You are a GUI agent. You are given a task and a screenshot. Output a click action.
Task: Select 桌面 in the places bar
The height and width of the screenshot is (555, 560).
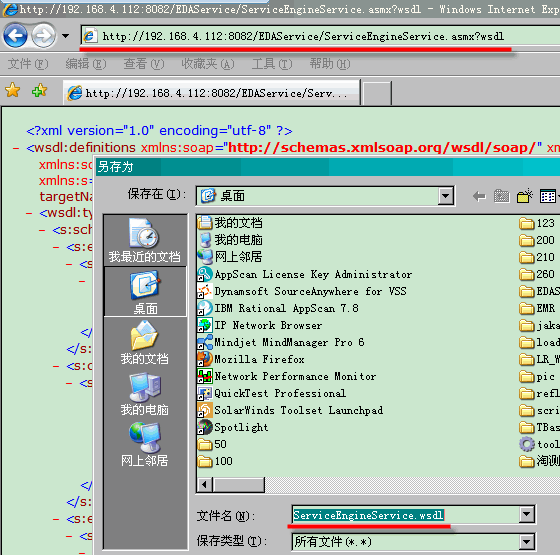coord(145,292)
